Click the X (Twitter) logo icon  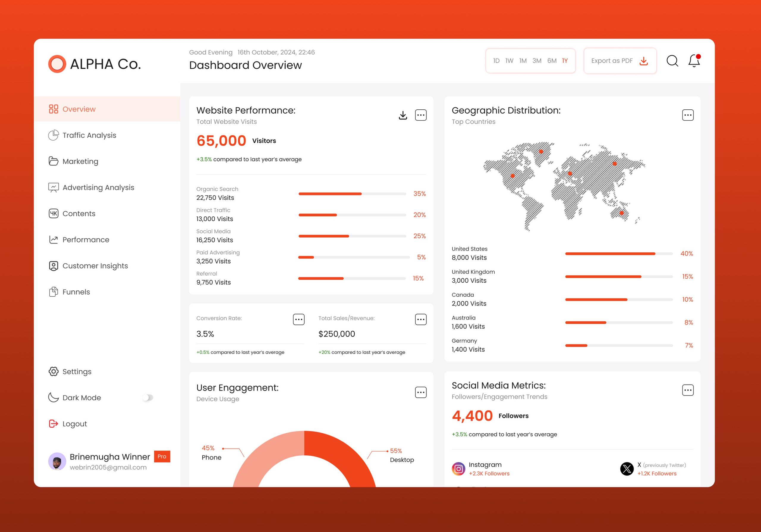[626, 469]
